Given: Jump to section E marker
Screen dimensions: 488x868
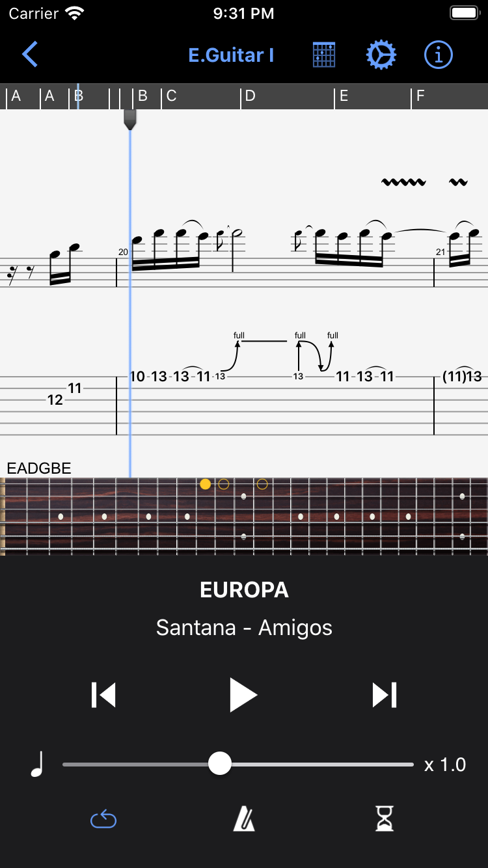Looking at the screenshot, I should point(344,96).
